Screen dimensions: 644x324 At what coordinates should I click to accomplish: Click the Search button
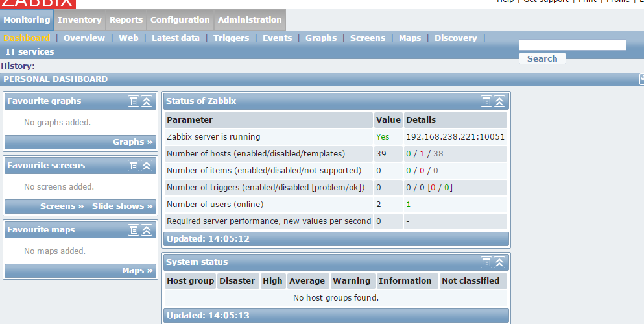(x=542, y=58)
